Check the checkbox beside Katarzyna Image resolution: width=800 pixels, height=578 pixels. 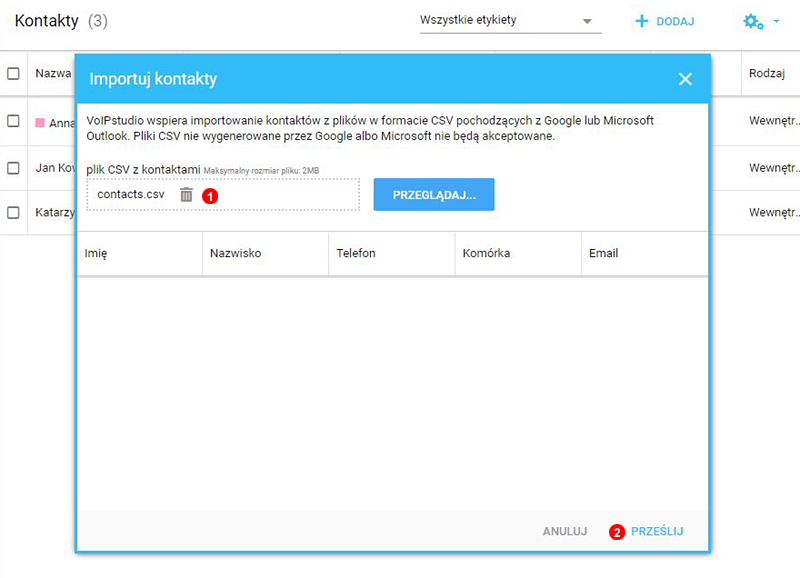coord(14,212)
